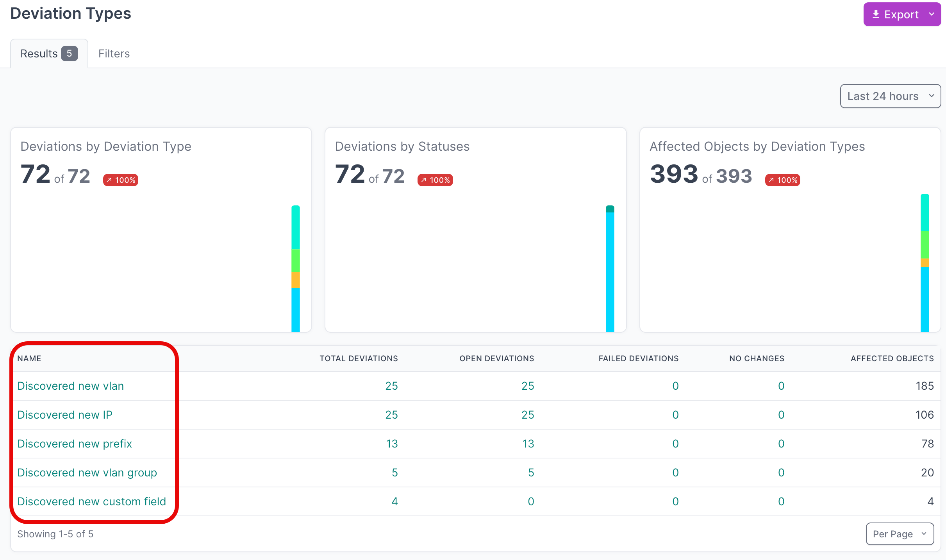Click the download icon on the Export button
The width and height of the screenshot is (946, 560).
tap(876, 14)
